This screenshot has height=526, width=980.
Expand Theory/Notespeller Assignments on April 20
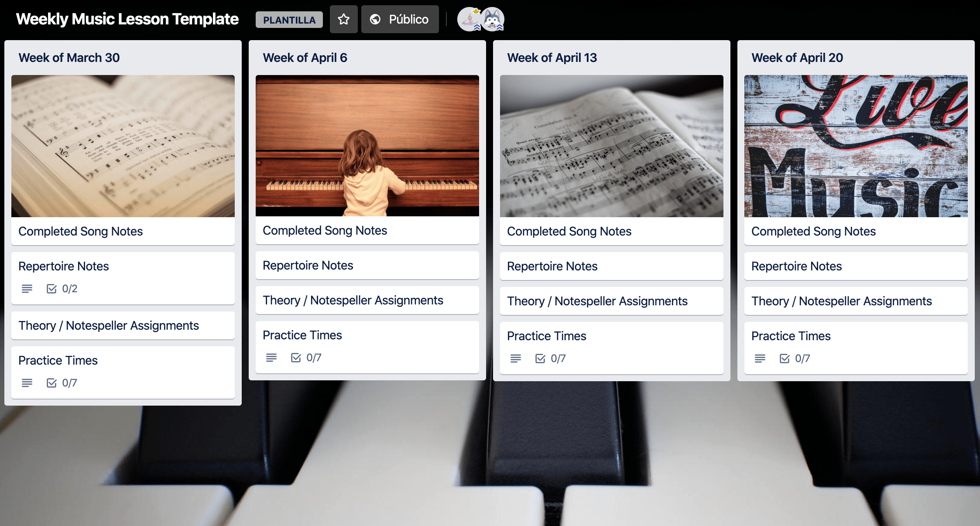(842, 300)
